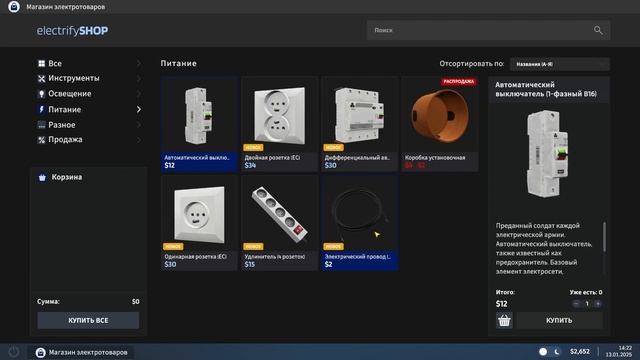Image resolution: width=640 pixels, height=360 pixels.
Task: Expand the Инструменты category chevron
Action: point(139,78)
